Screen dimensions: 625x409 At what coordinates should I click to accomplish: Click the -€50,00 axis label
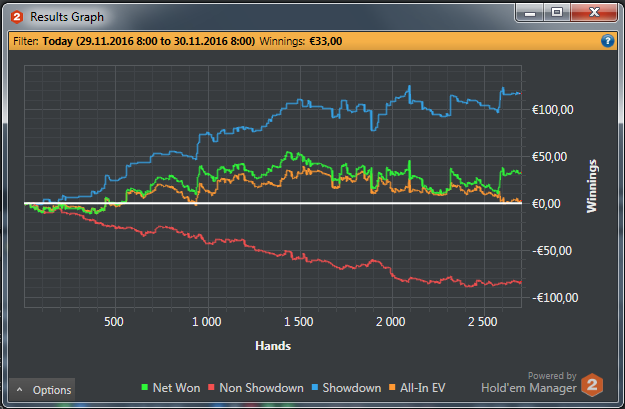click(x=552, y=251)
